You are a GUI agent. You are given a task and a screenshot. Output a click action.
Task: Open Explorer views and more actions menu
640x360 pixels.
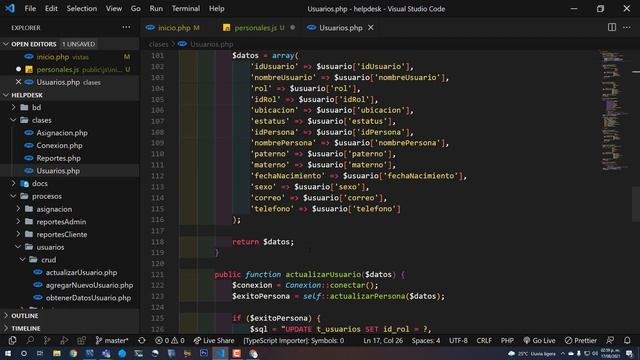[x=126, y=27]
